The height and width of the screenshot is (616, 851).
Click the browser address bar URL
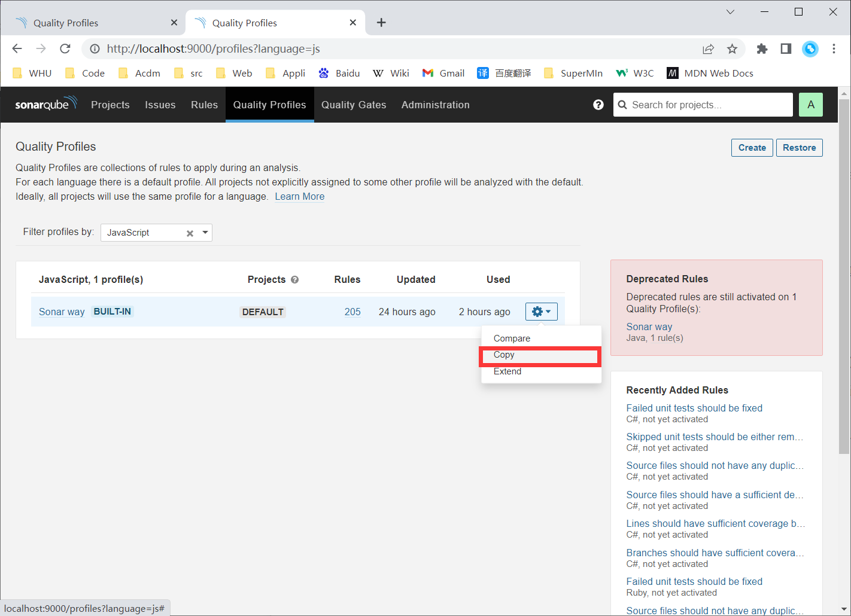click(x=214, y=49)
